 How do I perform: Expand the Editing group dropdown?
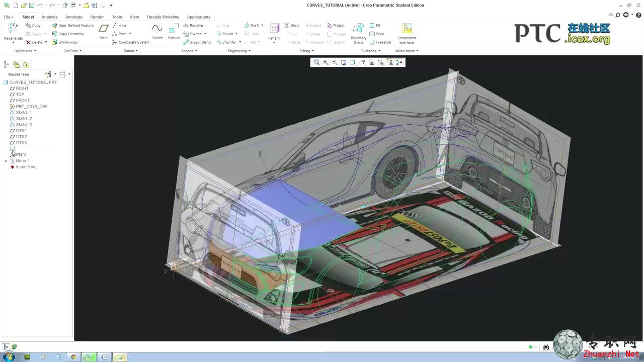click(307, 51)
